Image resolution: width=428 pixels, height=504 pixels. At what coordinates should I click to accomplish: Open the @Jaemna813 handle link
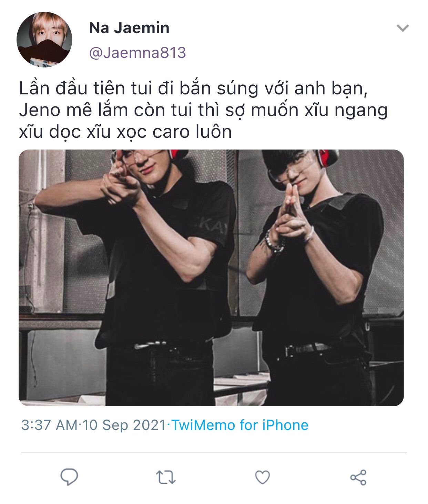click(x=137, y=53)
